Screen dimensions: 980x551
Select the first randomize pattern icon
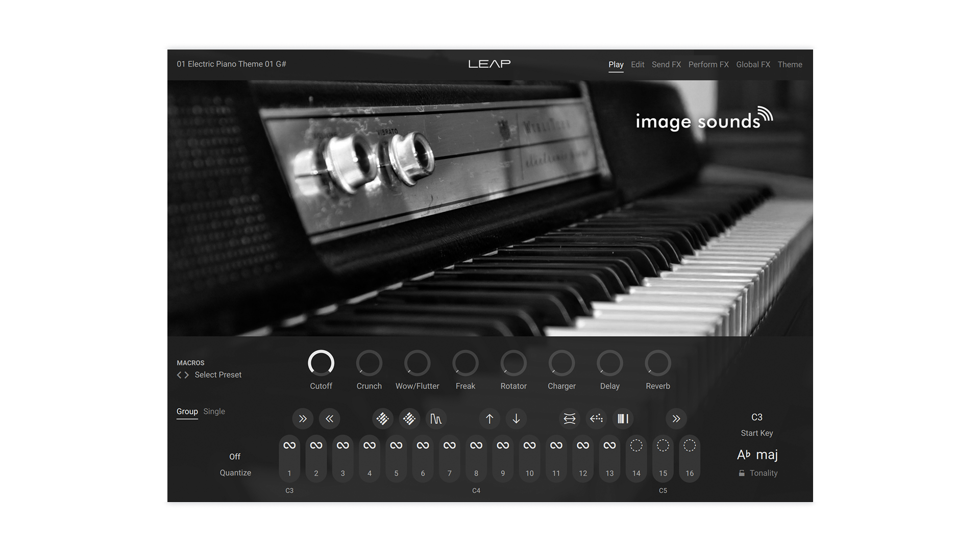pyautogui.click(x=382, y=418)
